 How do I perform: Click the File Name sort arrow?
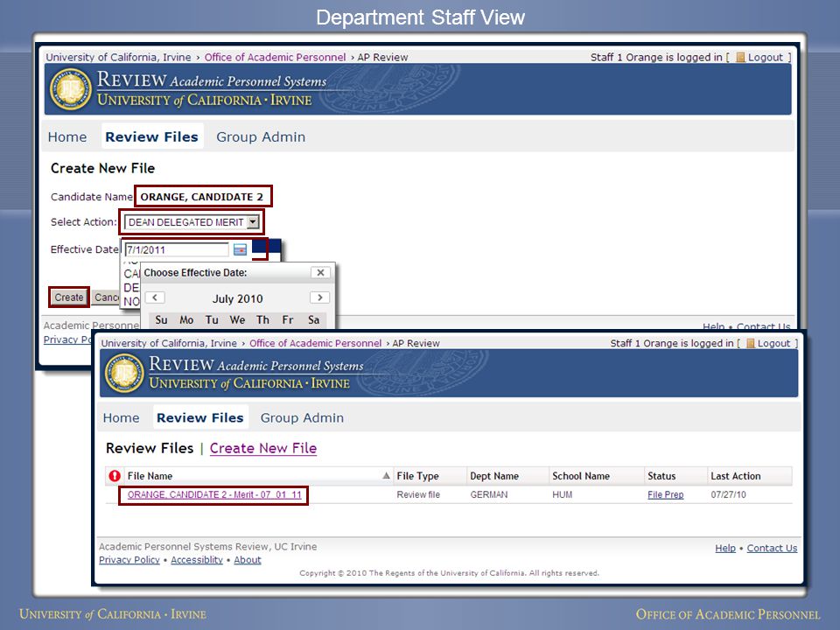[x=386, y=476]
